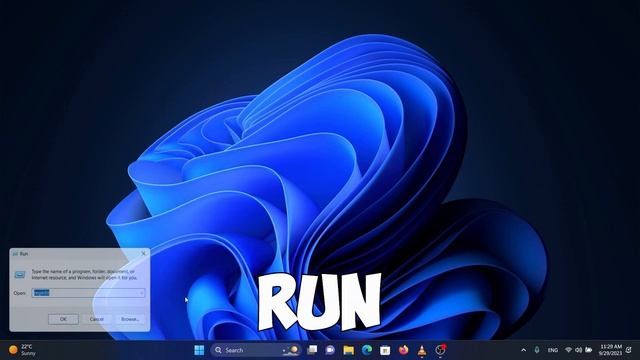Open Microsoft Store from the taskbar
Image resolution: width=640 pixels, height=360 pixels.
(x=385, y=350)
